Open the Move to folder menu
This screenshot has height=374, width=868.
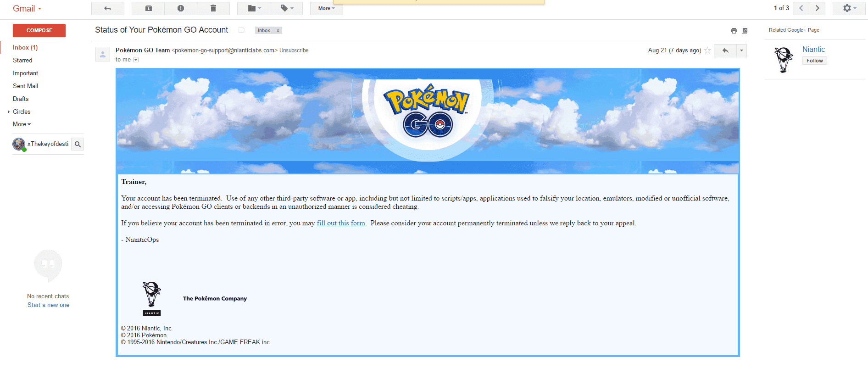(254, 8)
